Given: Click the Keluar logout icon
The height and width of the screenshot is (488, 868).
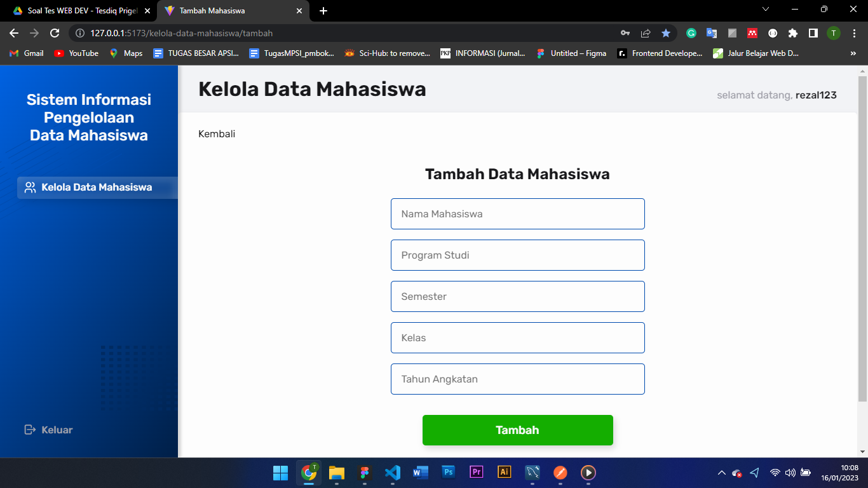Looking at the screenshot, I should pos(29,430).
